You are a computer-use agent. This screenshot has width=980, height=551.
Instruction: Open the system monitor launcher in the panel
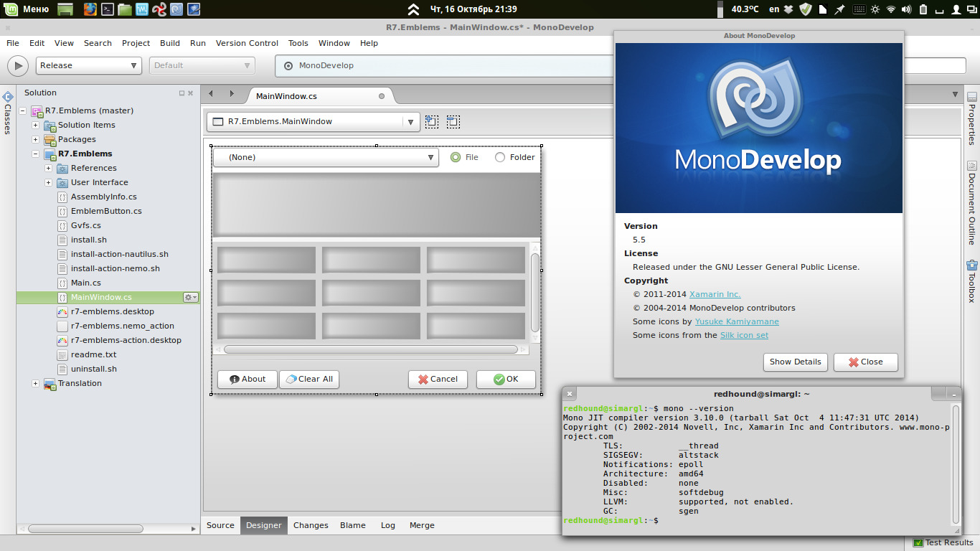pos(142,9)
